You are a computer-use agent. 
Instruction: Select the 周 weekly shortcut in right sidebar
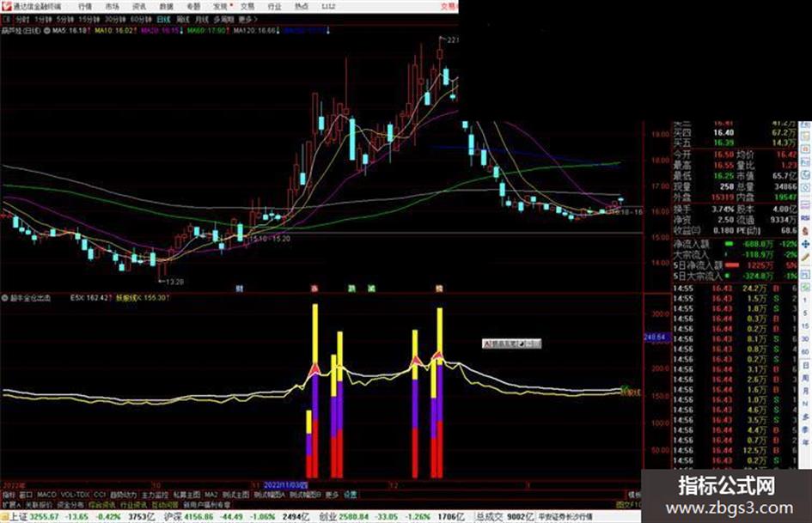pos(805,378)
